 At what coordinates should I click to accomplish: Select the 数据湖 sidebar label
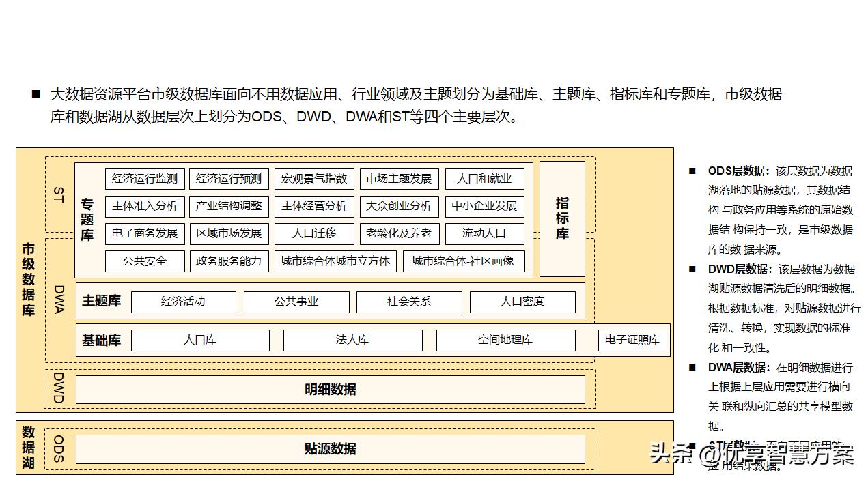tap(27, 448)
